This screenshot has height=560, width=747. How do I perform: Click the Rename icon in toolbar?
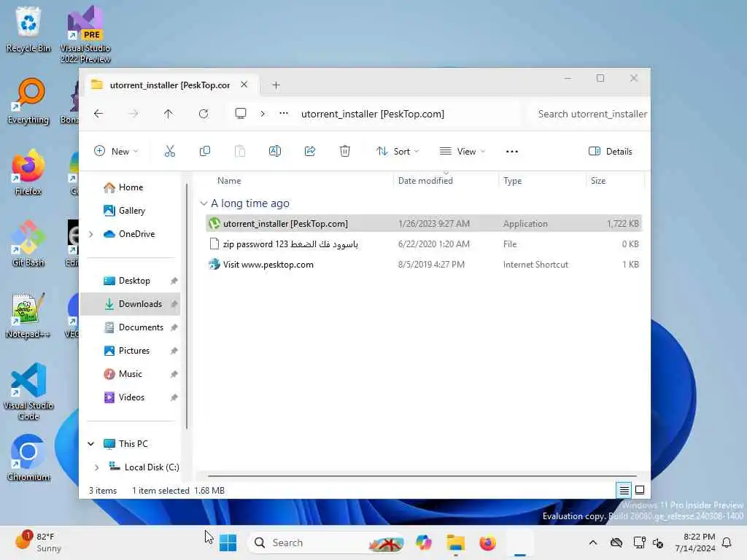click(x=275, y=152)
